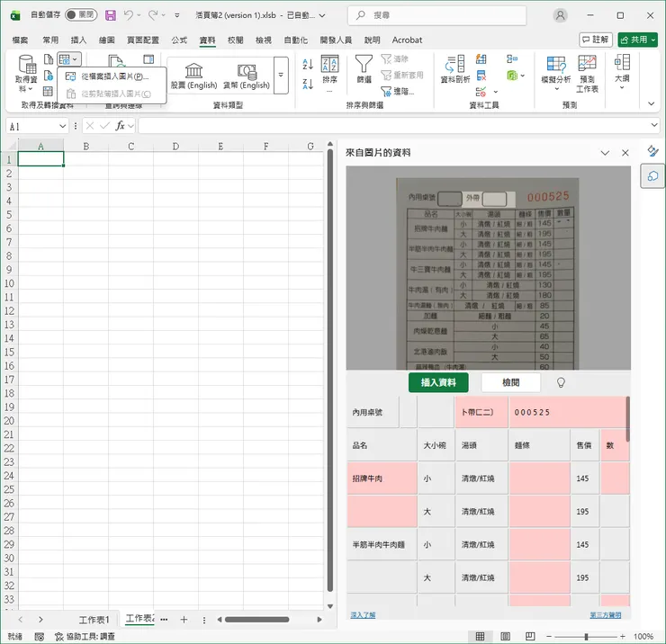This screenshot has width=666, height=644.
Task: Add a new sheet with plus button
Action: 184,620
